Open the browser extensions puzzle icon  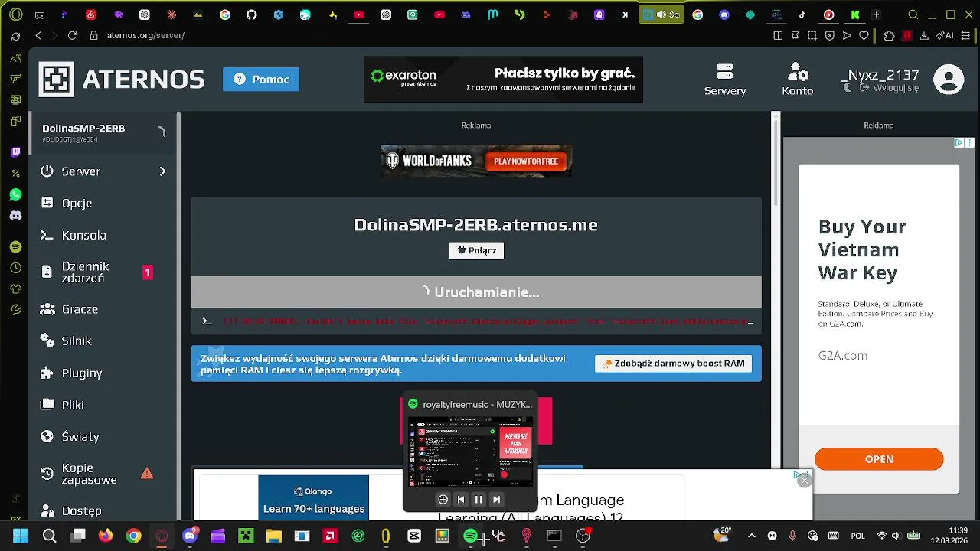(889, 35)
